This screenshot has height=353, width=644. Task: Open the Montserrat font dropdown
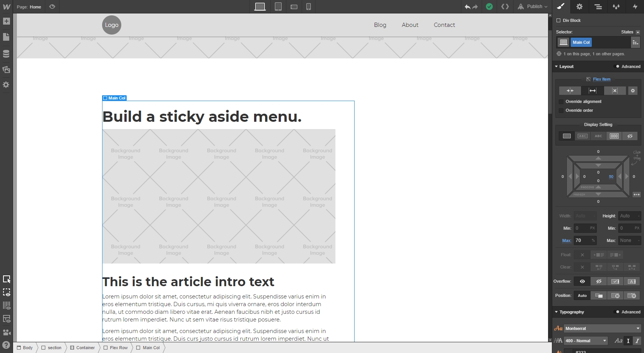click(602, 328)
